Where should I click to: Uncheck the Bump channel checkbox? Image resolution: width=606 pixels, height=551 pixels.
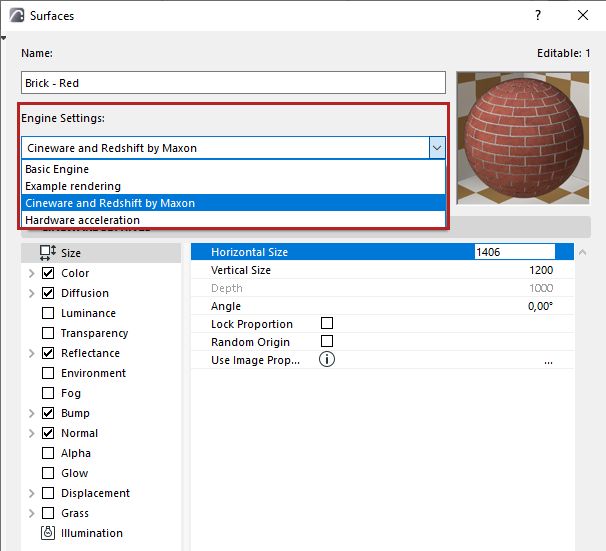[x=48, y=413]
